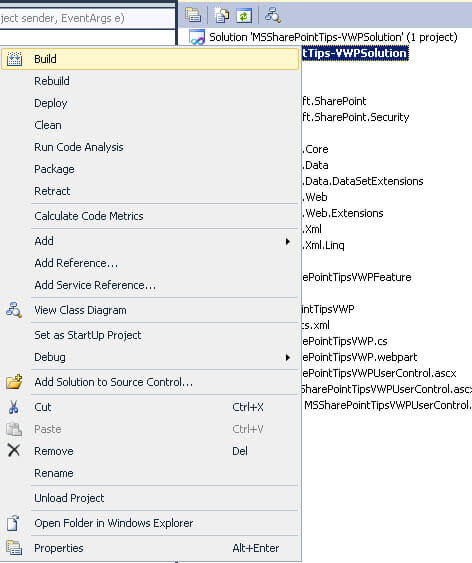
Task: Select Build from the context menu
Action: coord(150,59)
